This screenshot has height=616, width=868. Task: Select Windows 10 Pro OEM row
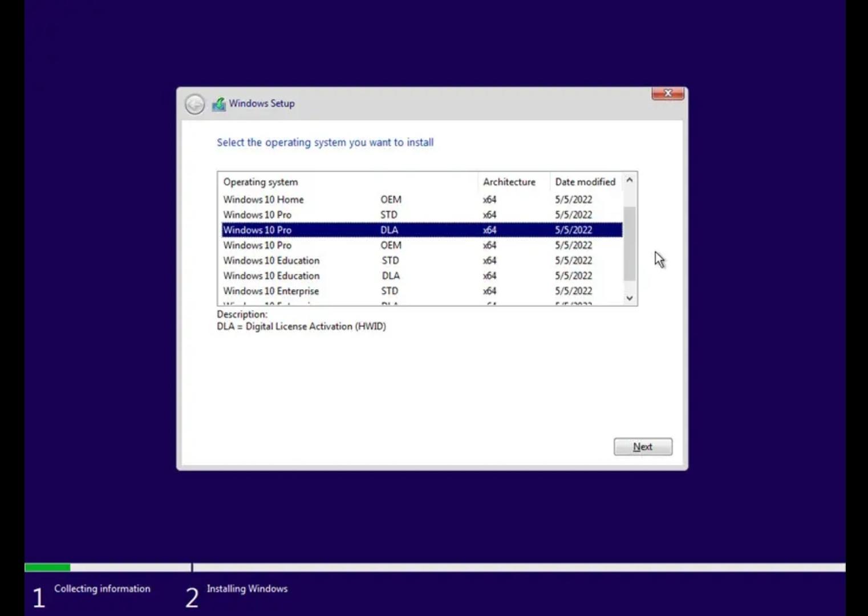421,245
